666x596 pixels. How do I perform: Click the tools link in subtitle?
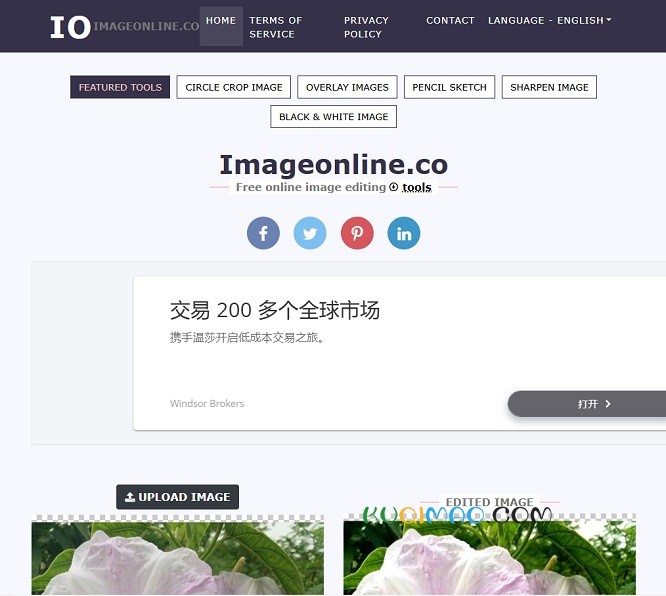[x=417, y=187]
